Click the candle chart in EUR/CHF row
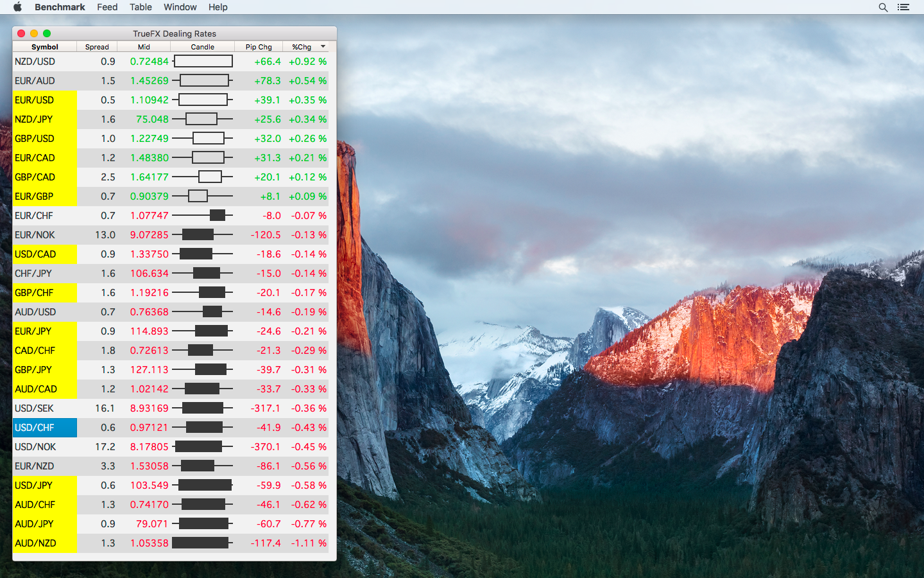Image resolution: width=924 pixels, height=578 pixels. tap(203, 216)
